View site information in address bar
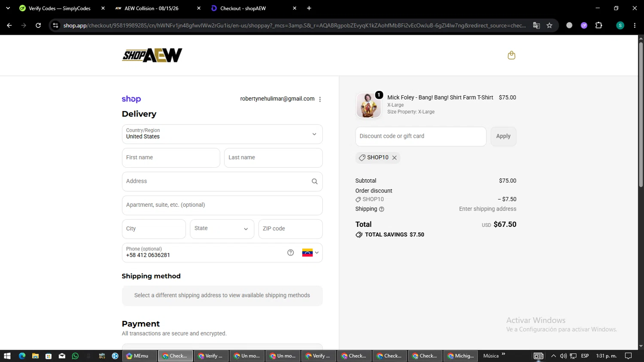644x362 pixels. click(x=55, y=25)
